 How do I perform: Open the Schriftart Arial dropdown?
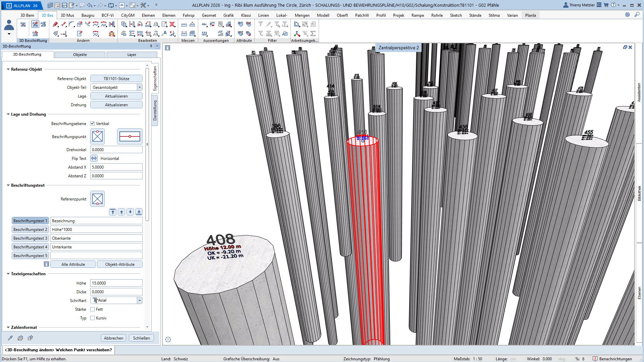[116, 301]
